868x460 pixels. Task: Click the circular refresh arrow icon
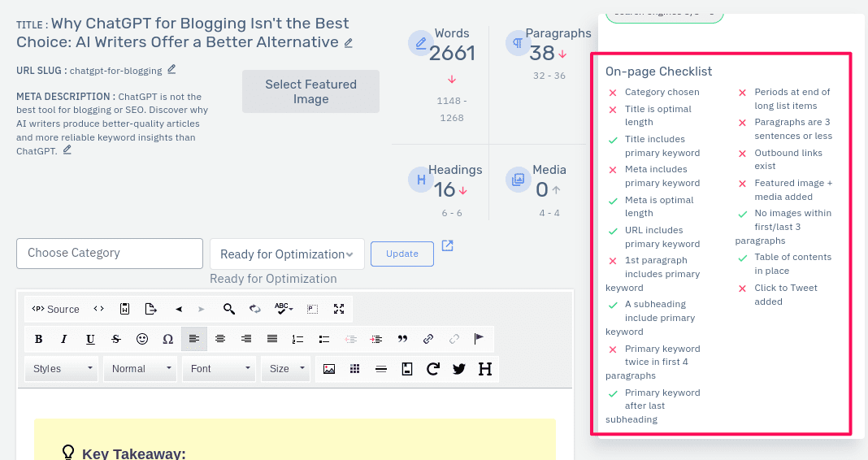tap(433, 369)
